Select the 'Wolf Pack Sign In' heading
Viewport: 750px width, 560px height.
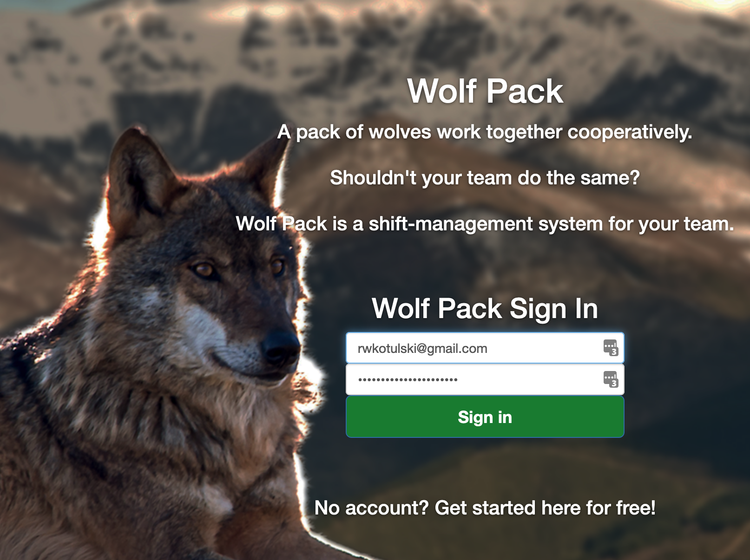point(485,309)
